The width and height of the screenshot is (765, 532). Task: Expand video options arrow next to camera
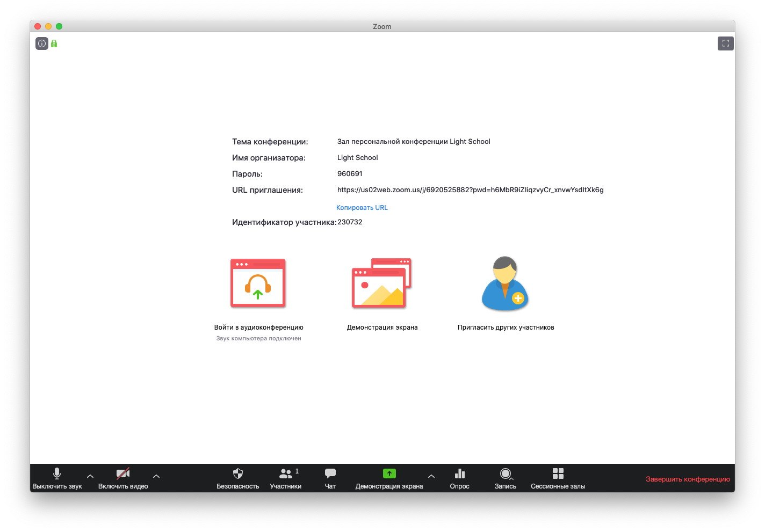(x=156, y=476)
